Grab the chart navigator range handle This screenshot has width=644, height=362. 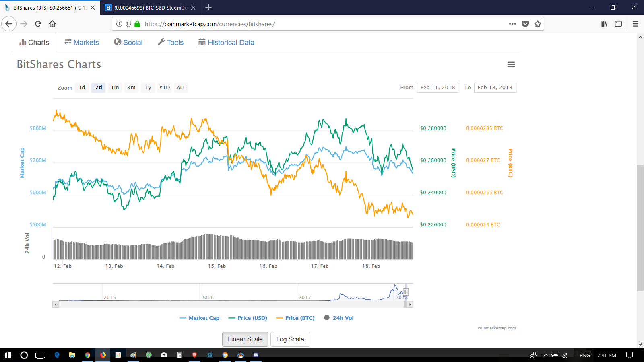pos(406,292)
